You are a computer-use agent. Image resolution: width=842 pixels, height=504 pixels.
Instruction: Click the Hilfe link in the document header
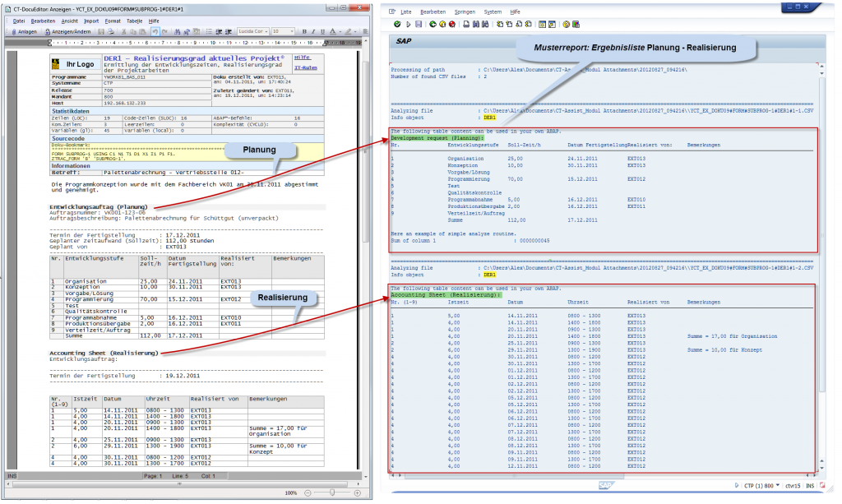click(303, 58)
